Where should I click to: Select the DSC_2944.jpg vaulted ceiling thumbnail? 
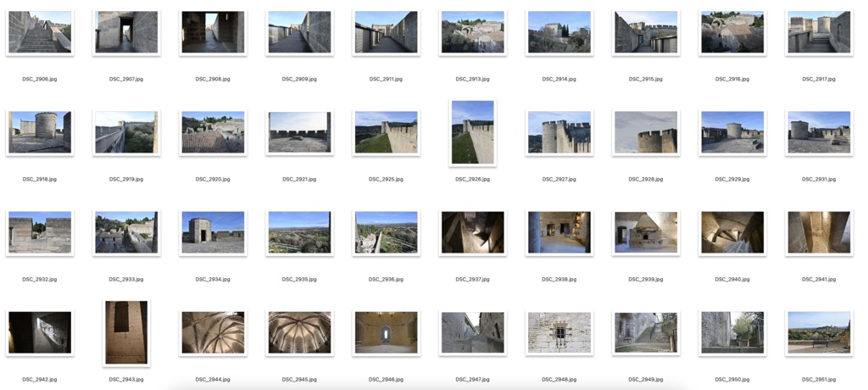click(x=213, y=332)
